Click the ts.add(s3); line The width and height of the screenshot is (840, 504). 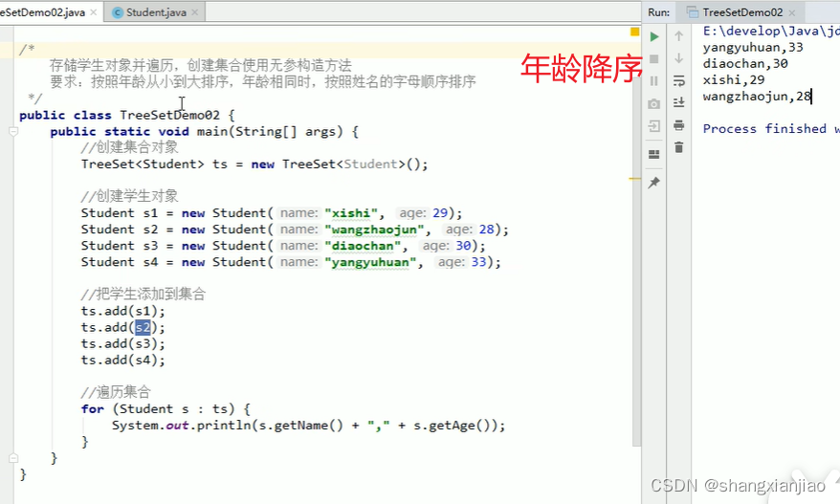[x=123, y=344]
